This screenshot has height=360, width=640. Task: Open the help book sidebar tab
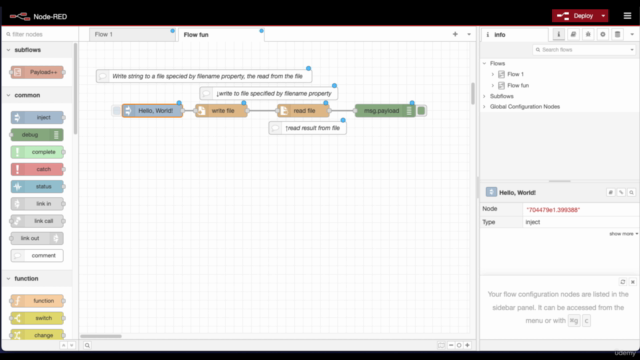click(573, 35)
